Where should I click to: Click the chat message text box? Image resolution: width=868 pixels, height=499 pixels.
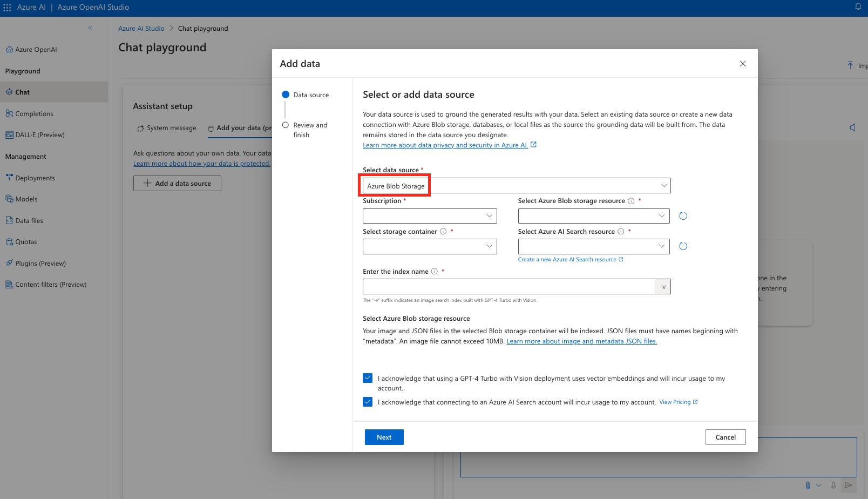659,457
